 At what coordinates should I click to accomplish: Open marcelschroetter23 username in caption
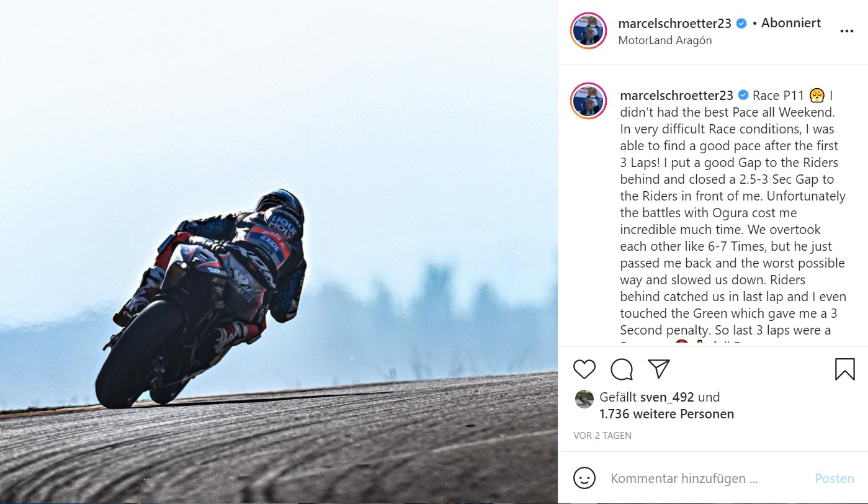677,95
